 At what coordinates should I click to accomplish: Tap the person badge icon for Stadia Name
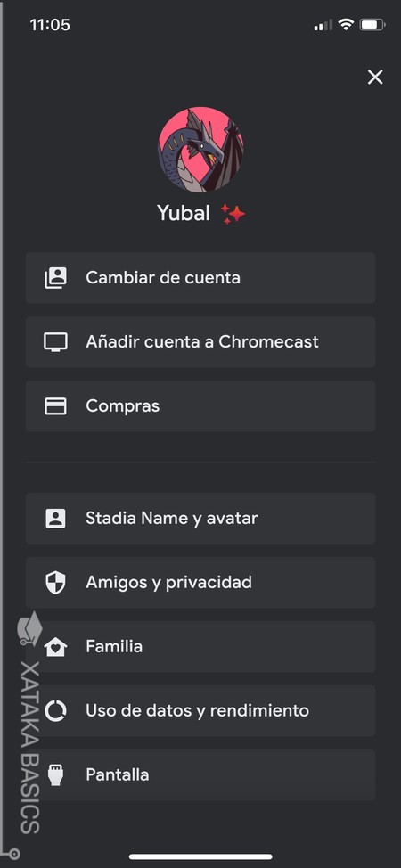55,519
